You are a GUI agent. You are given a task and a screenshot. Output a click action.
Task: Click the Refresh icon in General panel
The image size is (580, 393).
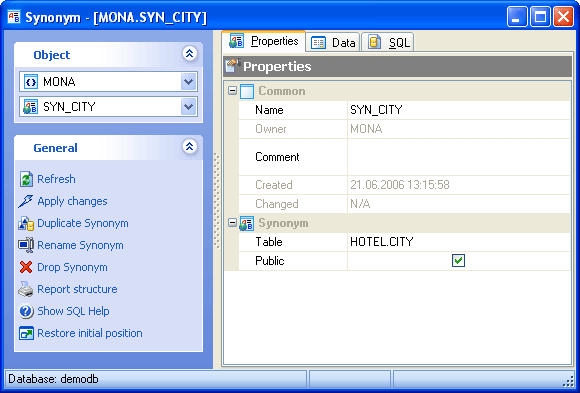tap(26, 179)
